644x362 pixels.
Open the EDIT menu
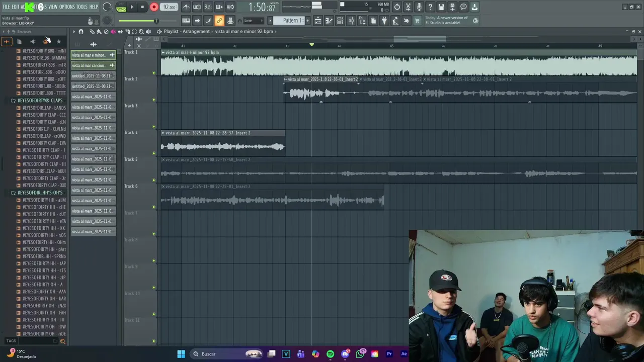[16, 7]
